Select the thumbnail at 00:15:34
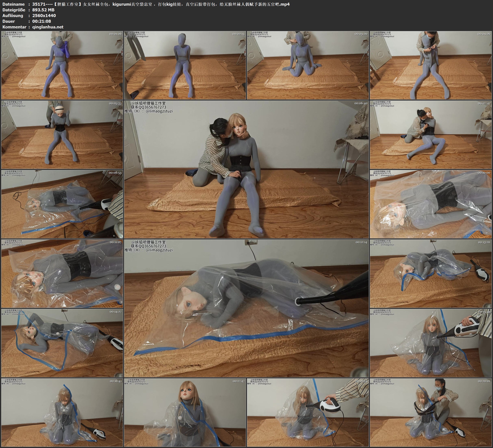 pyautogui.click(x=431, y=343)
